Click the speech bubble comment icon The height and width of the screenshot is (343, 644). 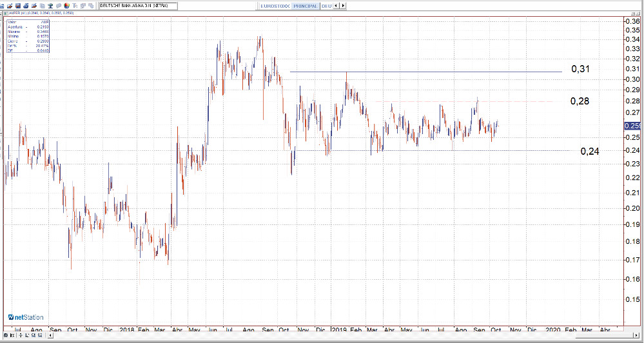point(59,6)
